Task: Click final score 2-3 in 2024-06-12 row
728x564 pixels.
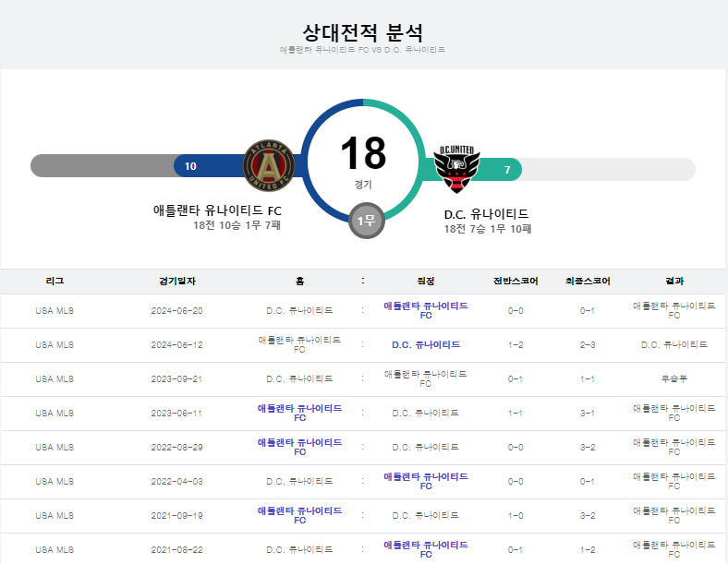Action: pyautogui.click(x=588, y=345)
